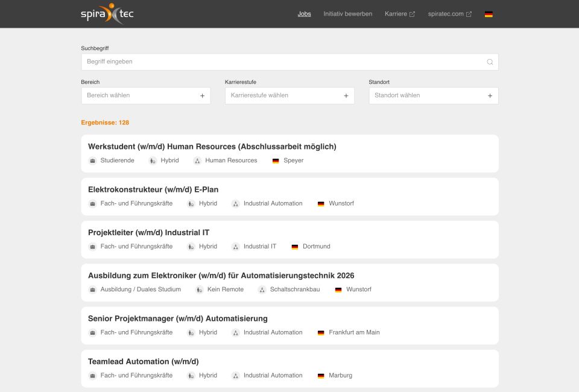Click the icon beside Kein Remote

pyautogui.click(x=200, y=289)
